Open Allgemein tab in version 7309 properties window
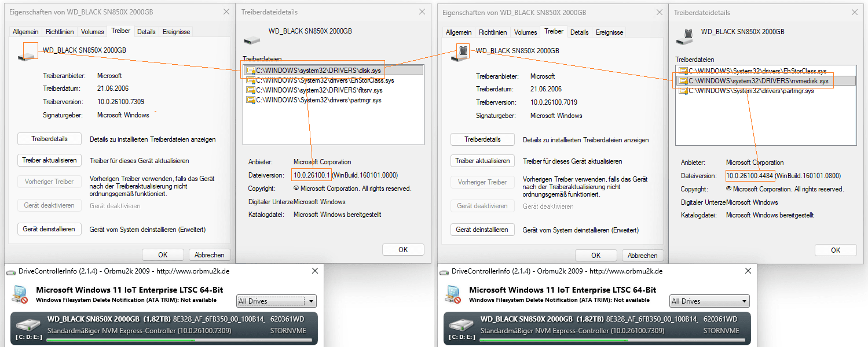This screenshot has width=868, height=347. [25, 32]
